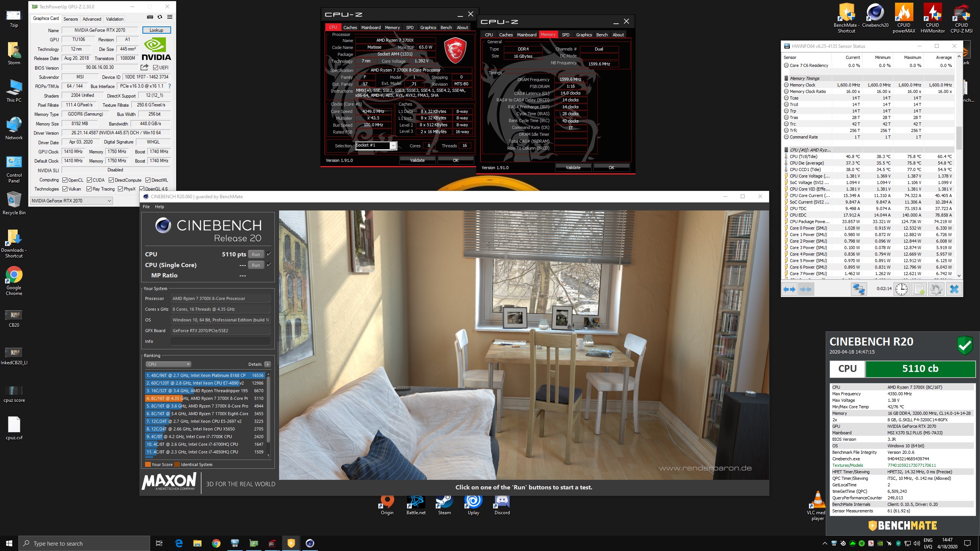980x551 pixels.
Task: Open the Battle.net desktop shortcut
Action: (416, 505)
